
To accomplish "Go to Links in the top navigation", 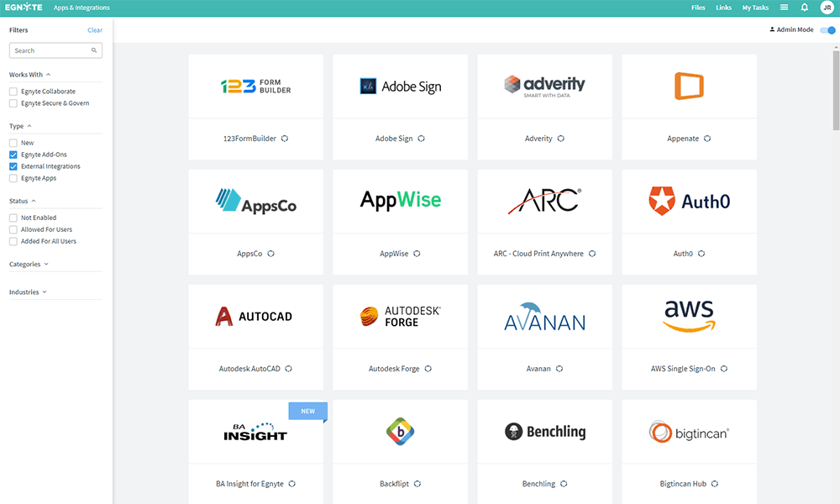I will (724, 8).
